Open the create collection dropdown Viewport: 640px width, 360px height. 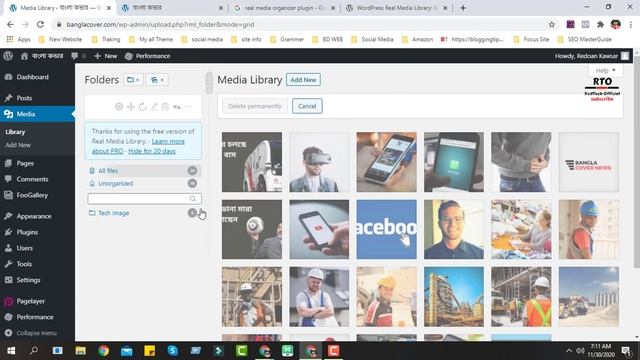point(157,80)
